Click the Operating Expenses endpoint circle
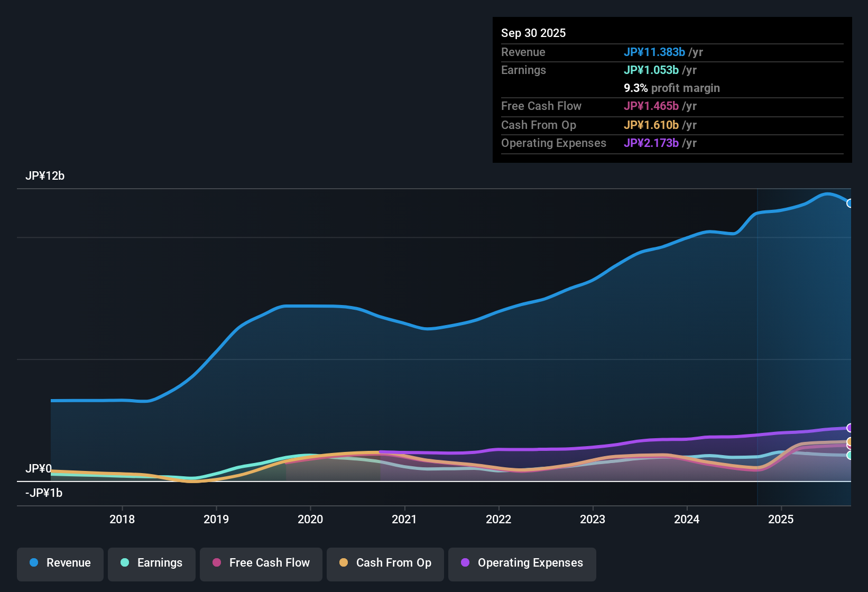868x592 pixels. [x=850, y=427]
